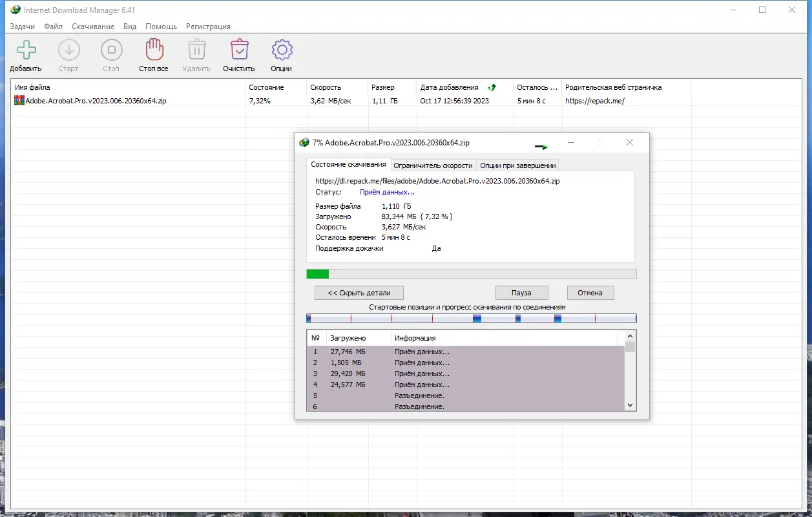Sort list by Размер column header
The height and width of the screenshot is (517, 812).
click(383, 87)
